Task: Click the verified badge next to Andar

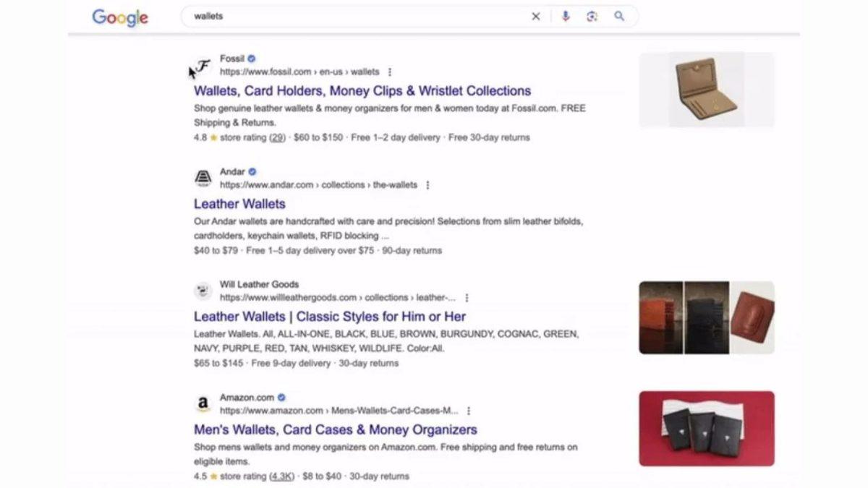Action: [x=250, y=171]
